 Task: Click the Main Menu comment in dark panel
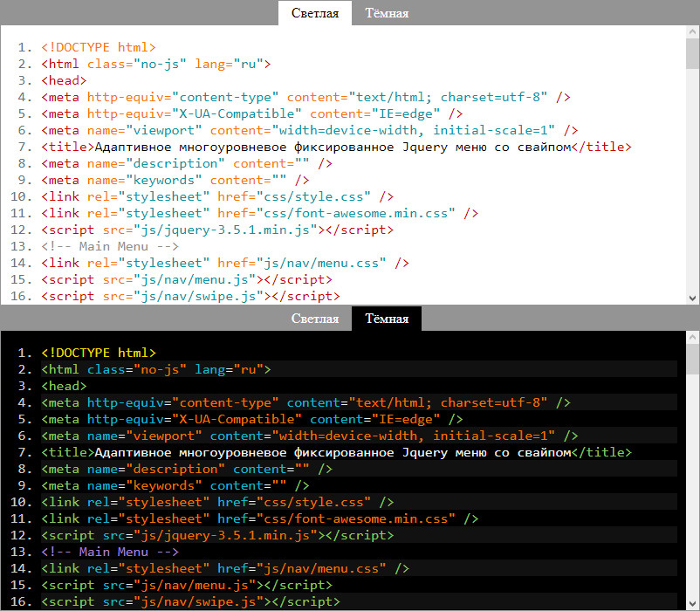pos(110,552)
